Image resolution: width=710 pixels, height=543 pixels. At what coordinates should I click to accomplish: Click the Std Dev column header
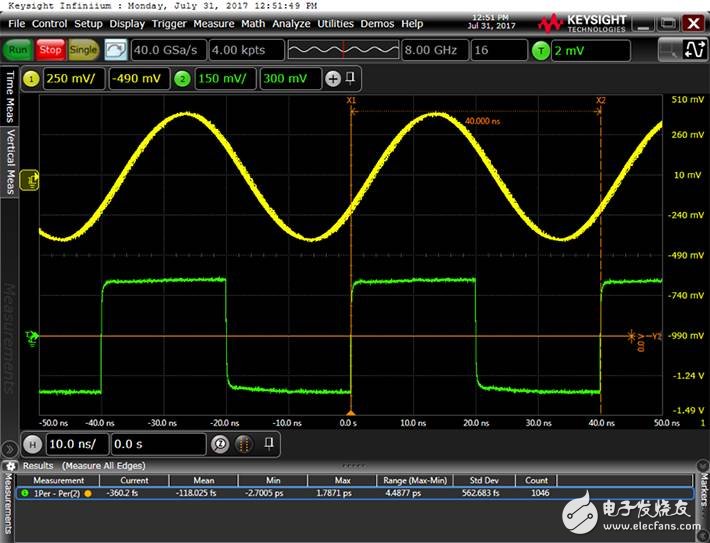pyautogui.click(x=484, y=480)
